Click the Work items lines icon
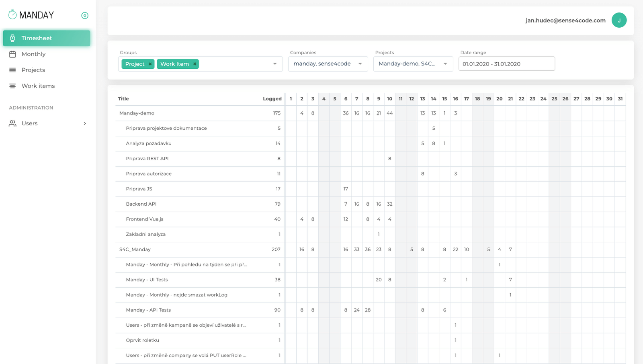643x364 pixels. pyautogui.click(x=12, y=86)
